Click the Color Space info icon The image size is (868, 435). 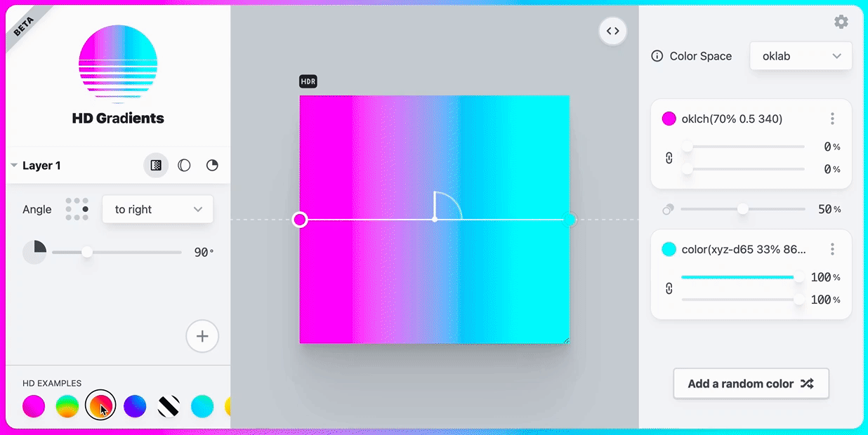tap(657, 56)
